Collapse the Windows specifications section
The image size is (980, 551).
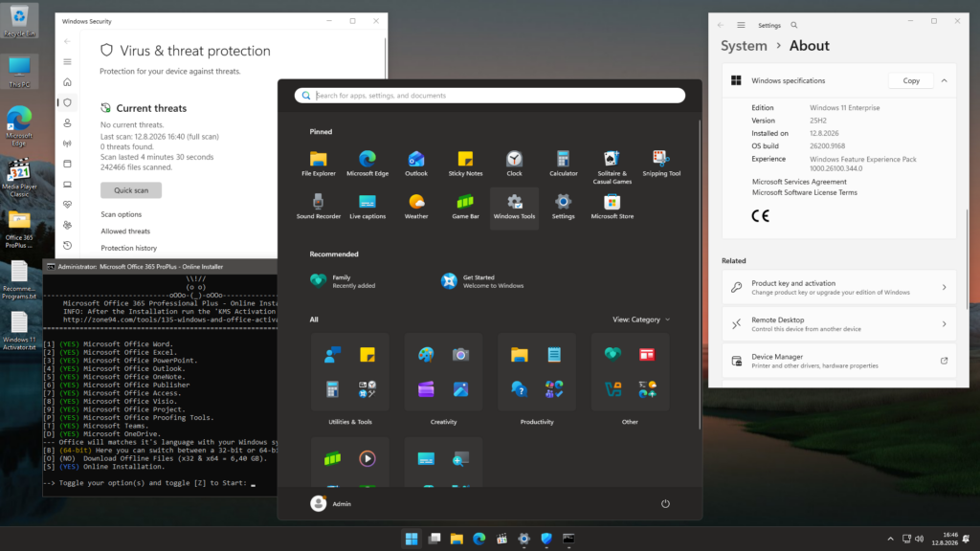(945, 80)
